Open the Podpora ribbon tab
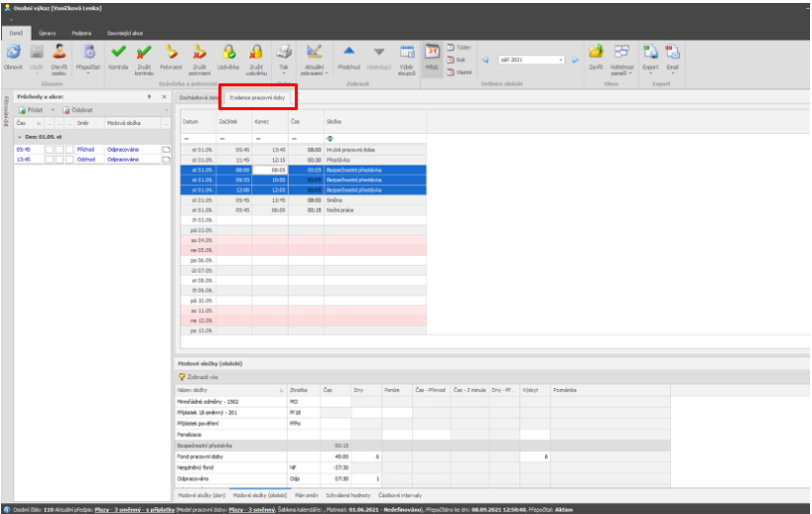812x514 pixels. click(x=81, y=33)
